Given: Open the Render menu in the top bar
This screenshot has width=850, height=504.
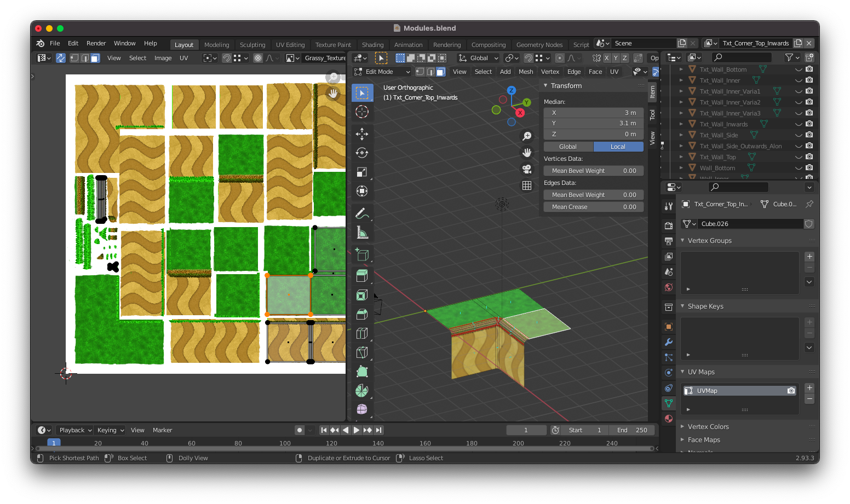Looking at the screenshot, I should pos(96,43).
